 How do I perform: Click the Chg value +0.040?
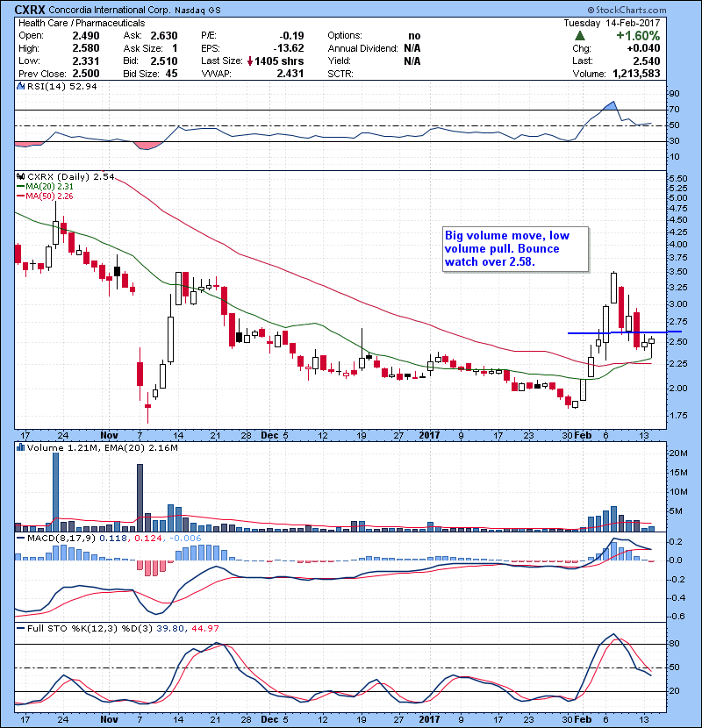coord(643,48)
